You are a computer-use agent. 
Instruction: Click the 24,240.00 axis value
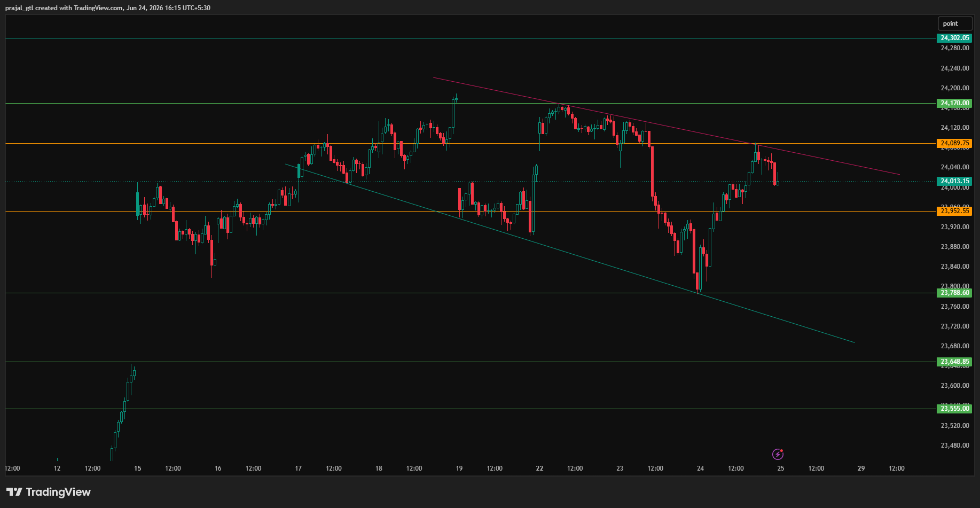pos(954,68)
